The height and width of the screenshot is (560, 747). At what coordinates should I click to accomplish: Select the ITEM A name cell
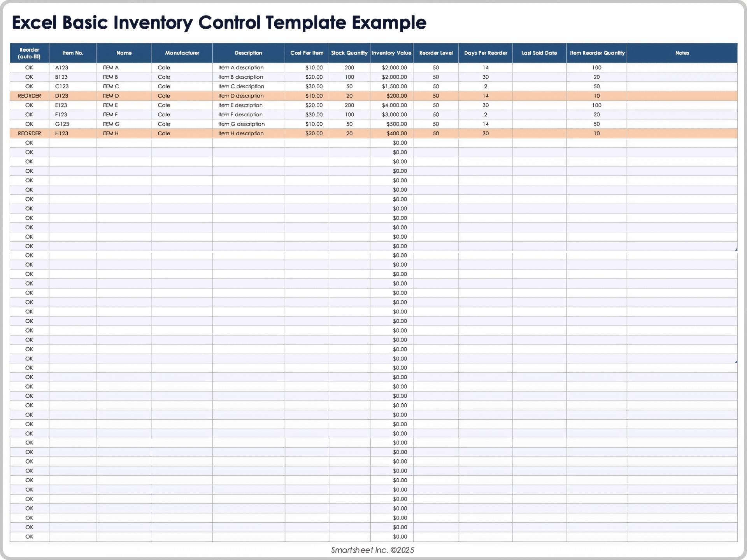110,67
